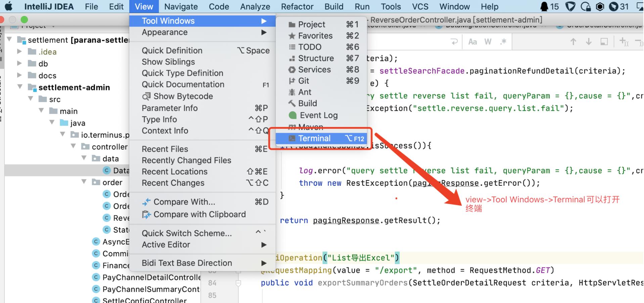The width and height of the screenshot is (644, 303).
Task: Select Show Siblings menu entry
Action: (x=202, y=62)
